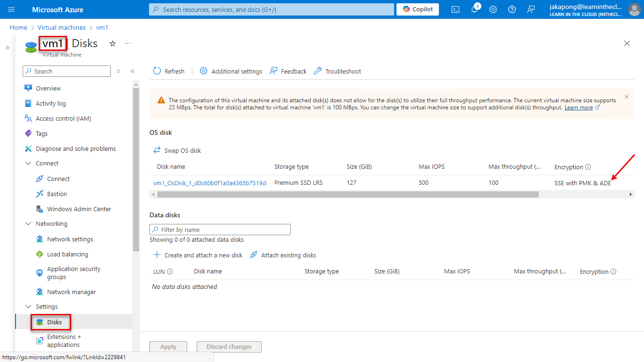Click the expand/collapse toggle beside menu search
This screenshot has width=644, height=362.
tap(118, 71)
